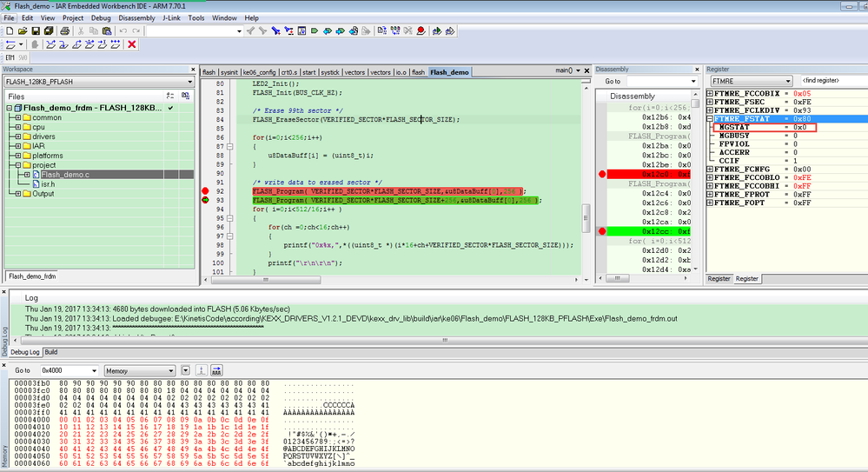The image size is (868, 472).
Task: Select isr.h in the workspace tree
Action: 48,184
